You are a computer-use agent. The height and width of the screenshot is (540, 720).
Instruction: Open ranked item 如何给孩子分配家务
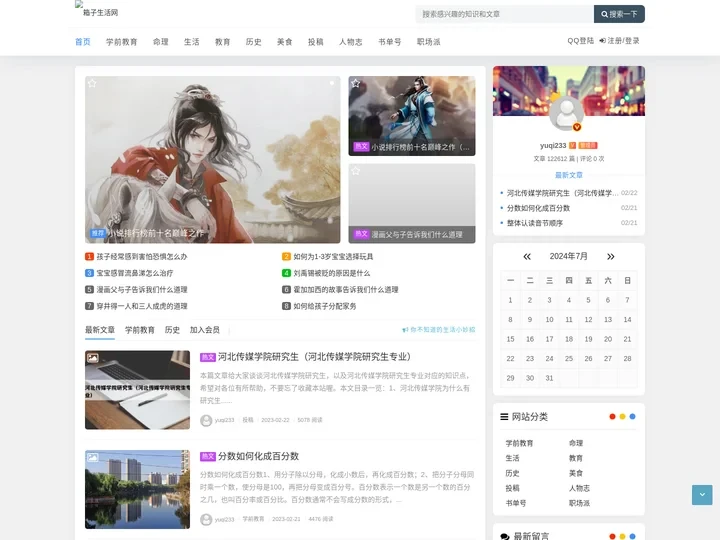[x=325, y=306]
